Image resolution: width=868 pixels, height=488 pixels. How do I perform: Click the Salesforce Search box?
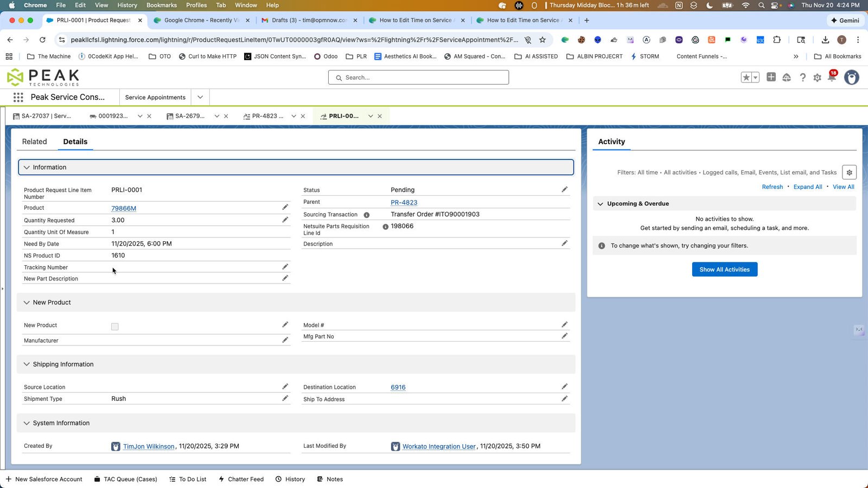pos(418,78)
